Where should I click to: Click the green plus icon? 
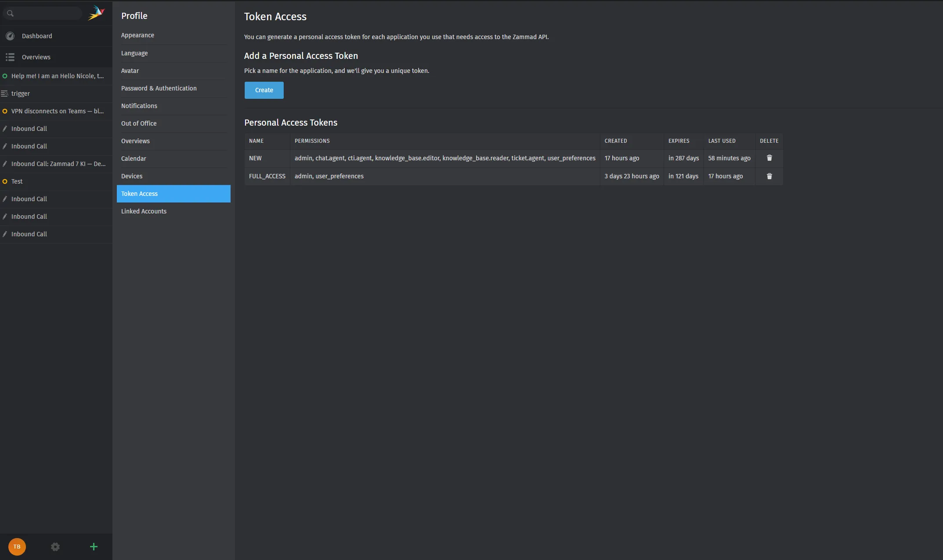click(x=94, y=547)
